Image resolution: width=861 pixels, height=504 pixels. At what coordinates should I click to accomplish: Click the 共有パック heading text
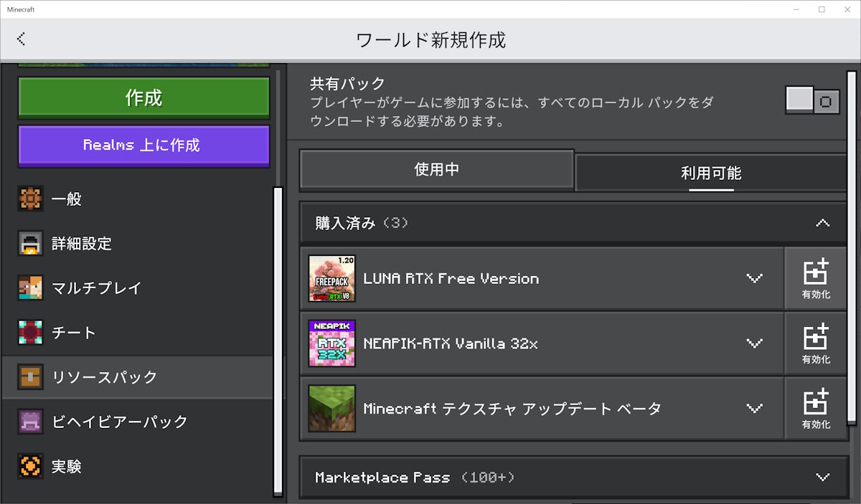pos(348,83)
